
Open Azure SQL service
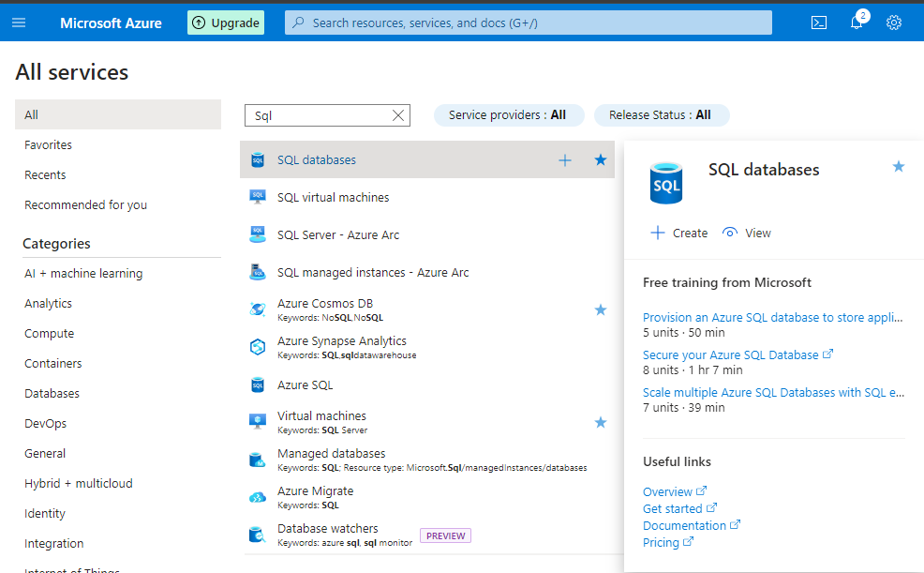(306, 385)
